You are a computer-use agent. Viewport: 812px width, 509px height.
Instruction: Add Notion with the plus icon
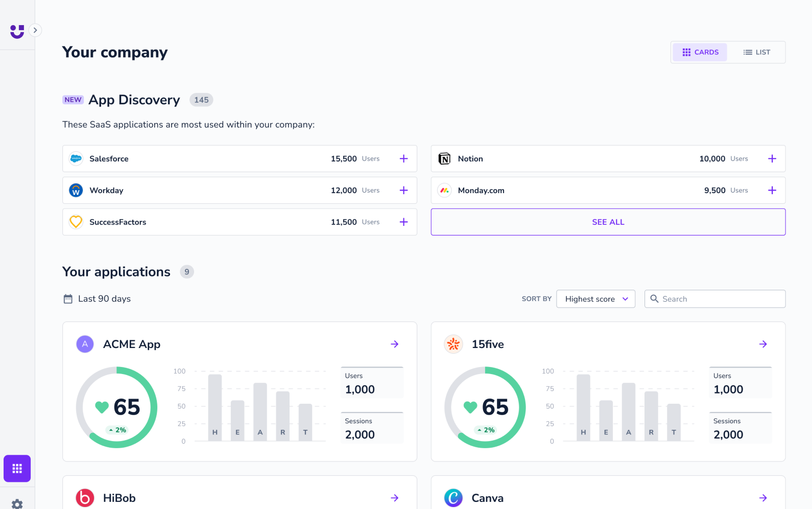pos(772,158)
